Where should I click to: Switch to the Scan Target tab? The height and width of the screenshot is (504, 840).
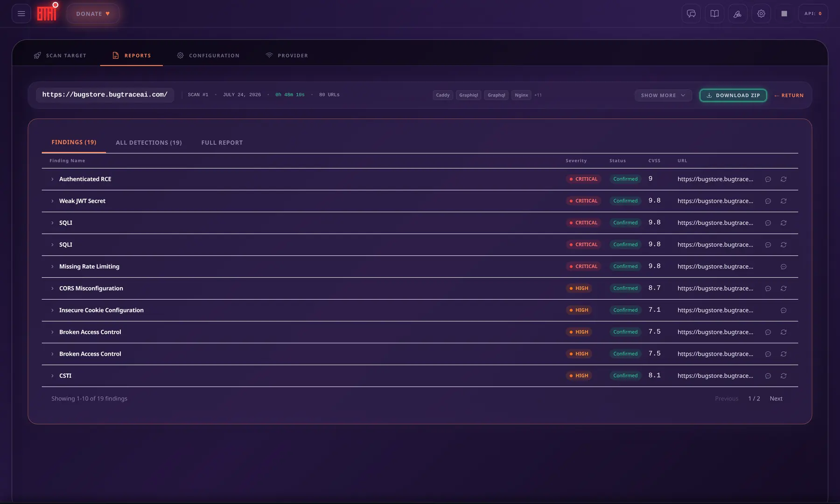tap(60, 55)
